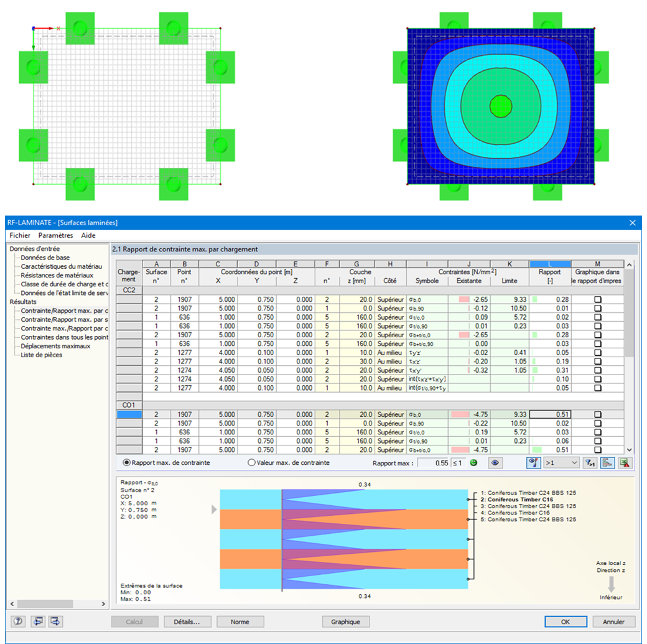Go to next table with right arrow icon
647x644 pixels.
[x=55, y=622]
